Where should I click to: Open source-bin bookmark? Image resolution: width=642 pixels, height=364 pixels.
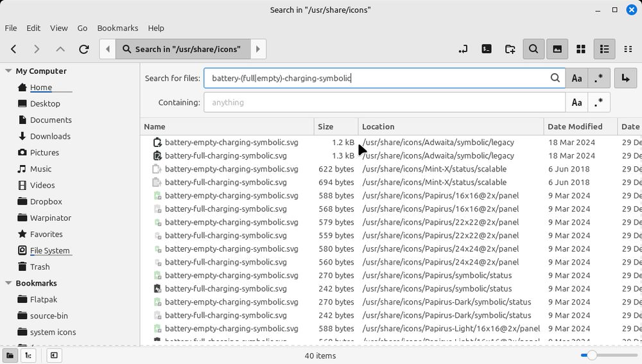pyautogui.click(x=49, y=316)
